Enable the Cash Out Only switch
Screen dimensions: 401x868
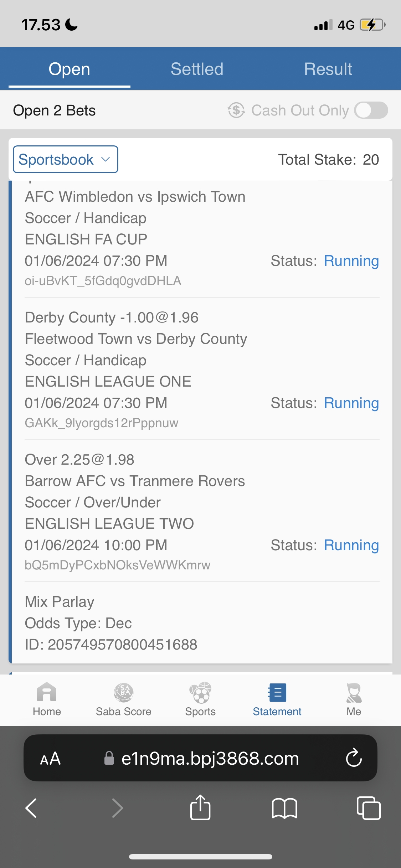pyautogui.click(x=371, y=110)
